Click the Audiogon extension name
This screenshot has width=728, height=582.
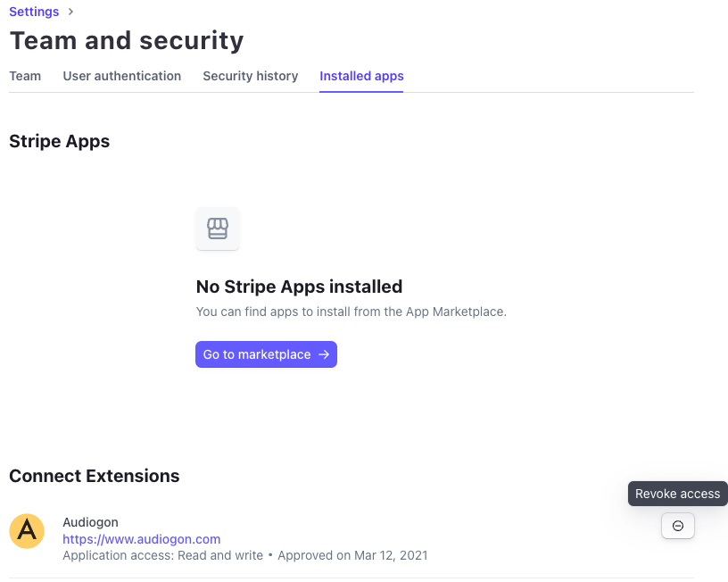pos(90,522)
